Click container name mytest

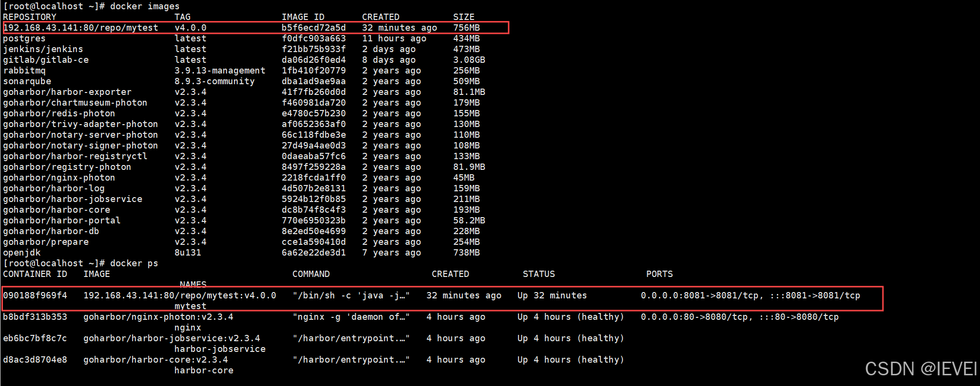tap(191, 306)
